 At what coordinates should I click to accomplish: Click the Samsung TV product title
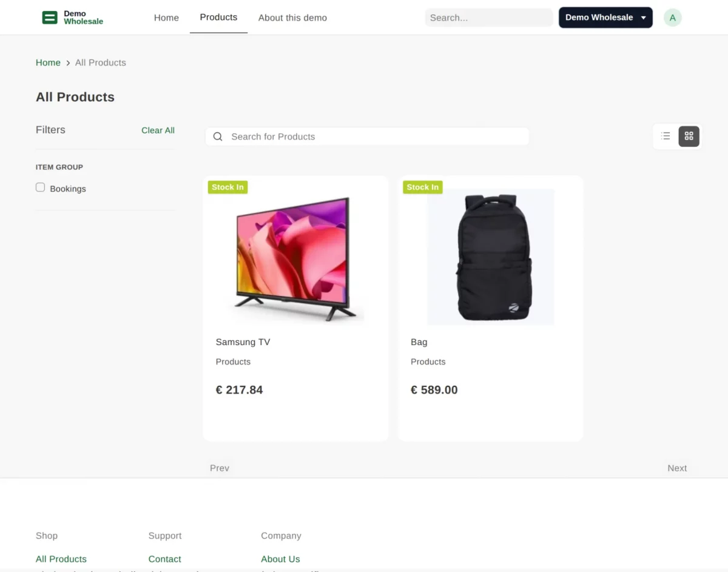pos(243,342)
